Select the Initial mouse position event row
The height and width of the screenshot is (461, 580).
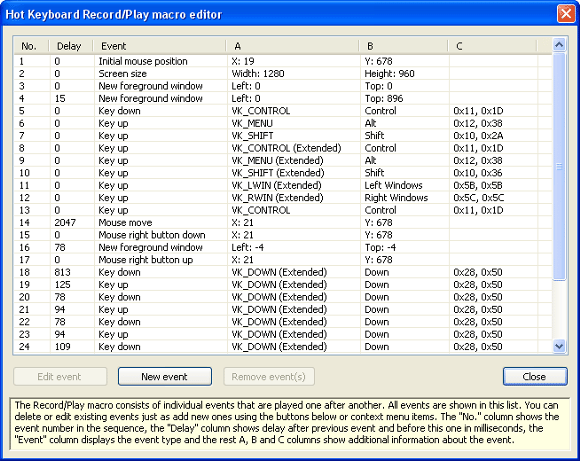[283, 61]
